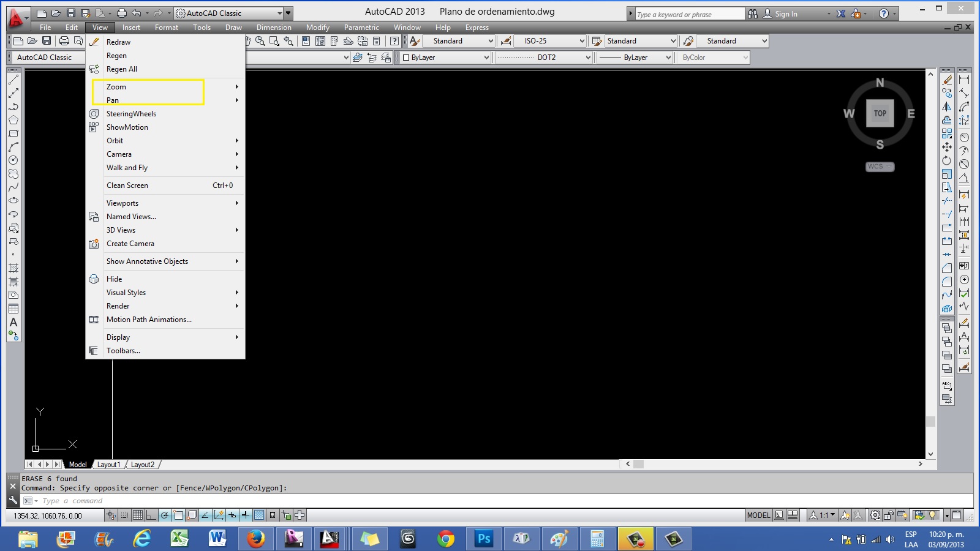Click the Help question mark button

(883, 12)
